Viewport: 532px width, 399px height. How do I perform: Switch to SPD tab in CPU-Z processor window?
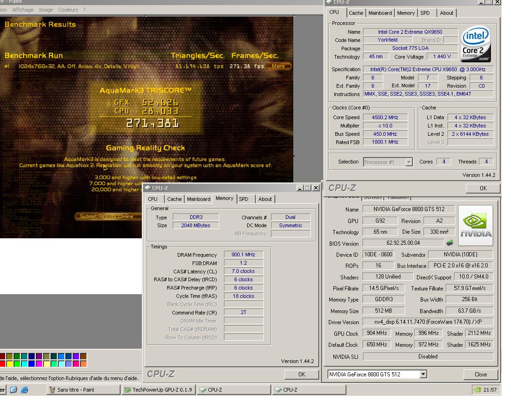click(x=425, y=13)
